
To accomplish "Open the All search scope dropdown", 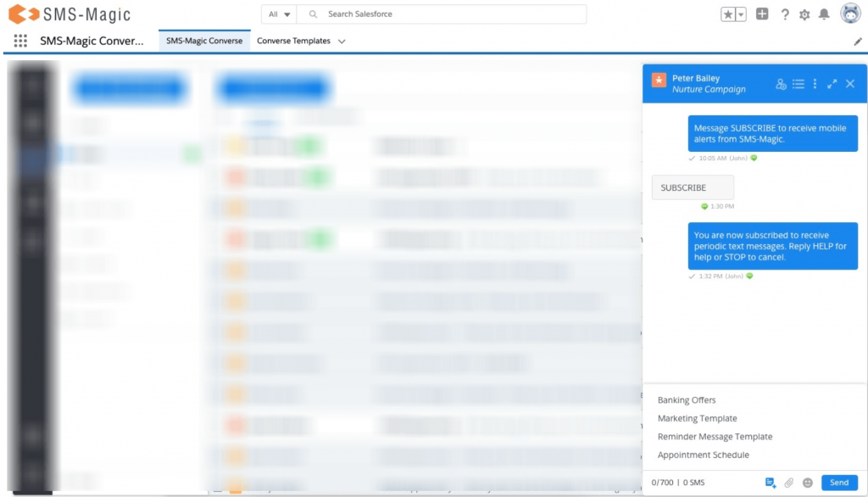I will (x=277, y=14).
